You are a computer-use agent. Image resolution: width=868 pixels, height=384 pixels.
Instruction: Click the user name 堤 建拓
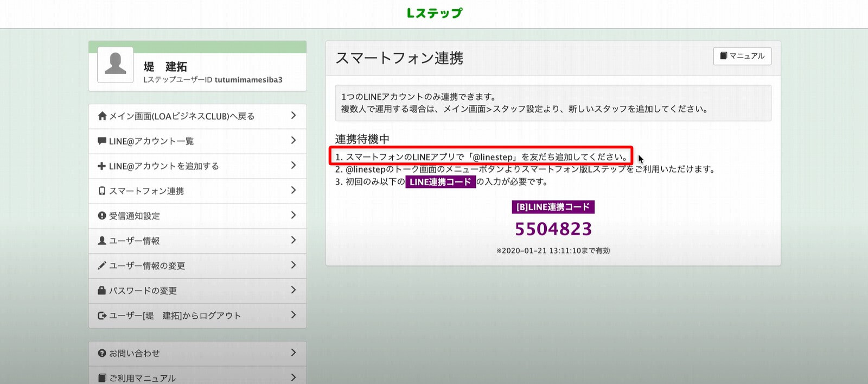click(x=165, y=67)
